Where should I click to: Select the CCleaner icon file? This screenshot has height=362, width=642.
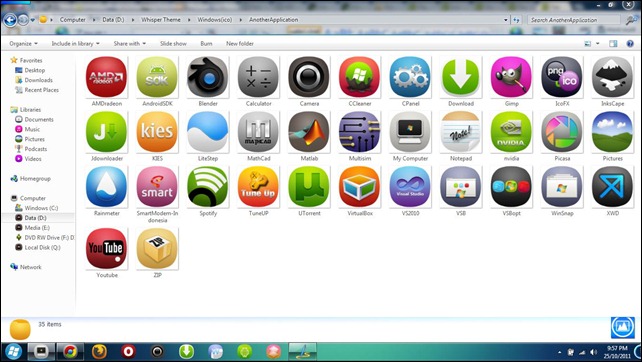click(359, 77)
